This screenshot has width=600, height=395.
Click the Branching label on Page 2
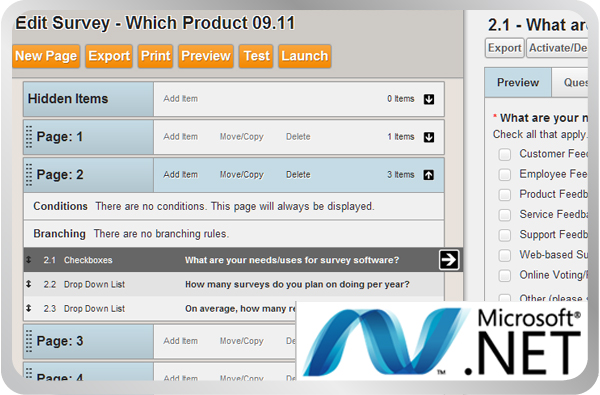pyautogui.click(x=59, y=233)
